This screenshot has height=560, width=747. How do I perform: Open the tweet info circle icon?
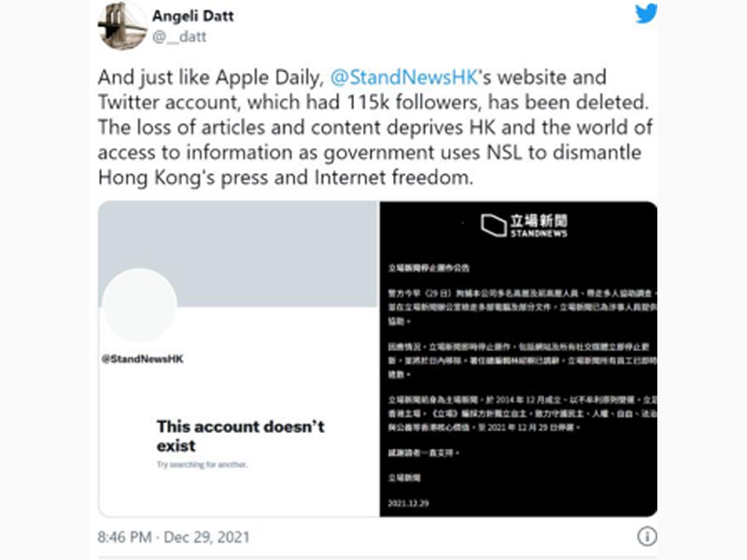[646, 536]
